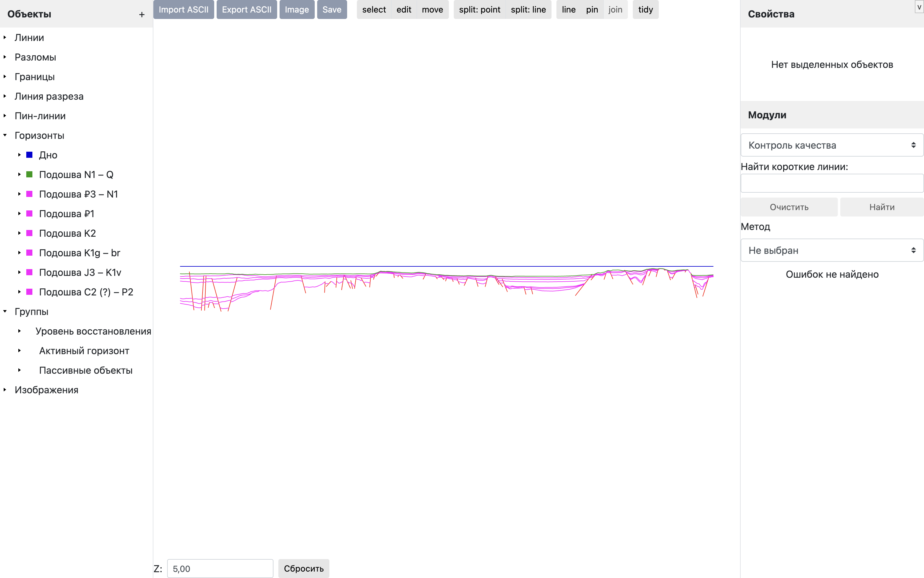The height and width of the screenshot is (578, 924).
Task: Run the tidy tool
Action: [x=645, y=9]
